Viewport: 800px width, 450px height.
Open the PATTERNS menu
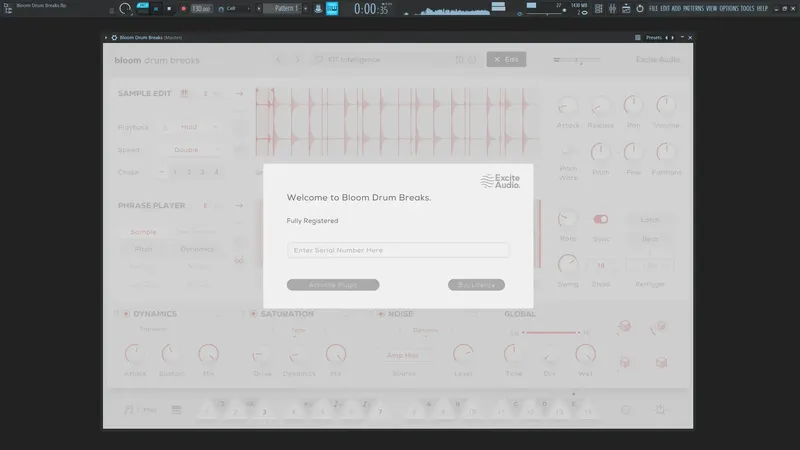693,9
